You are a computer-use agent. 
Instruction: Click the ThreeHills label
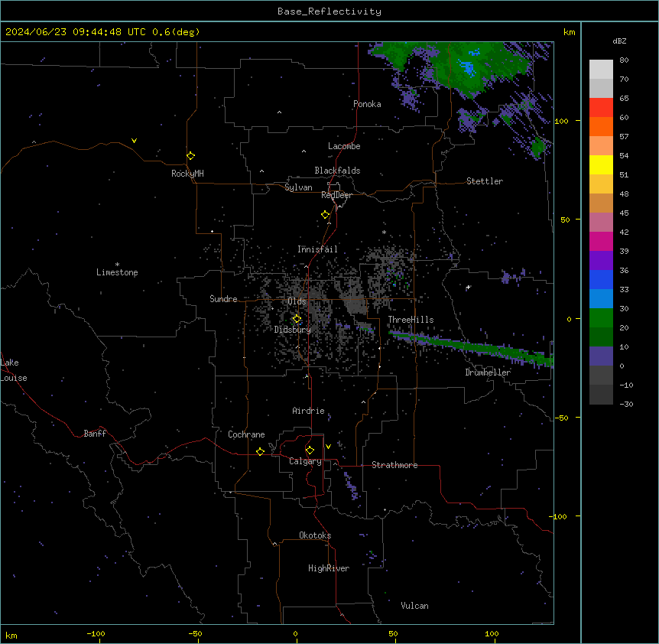click(x=411, y=320)
